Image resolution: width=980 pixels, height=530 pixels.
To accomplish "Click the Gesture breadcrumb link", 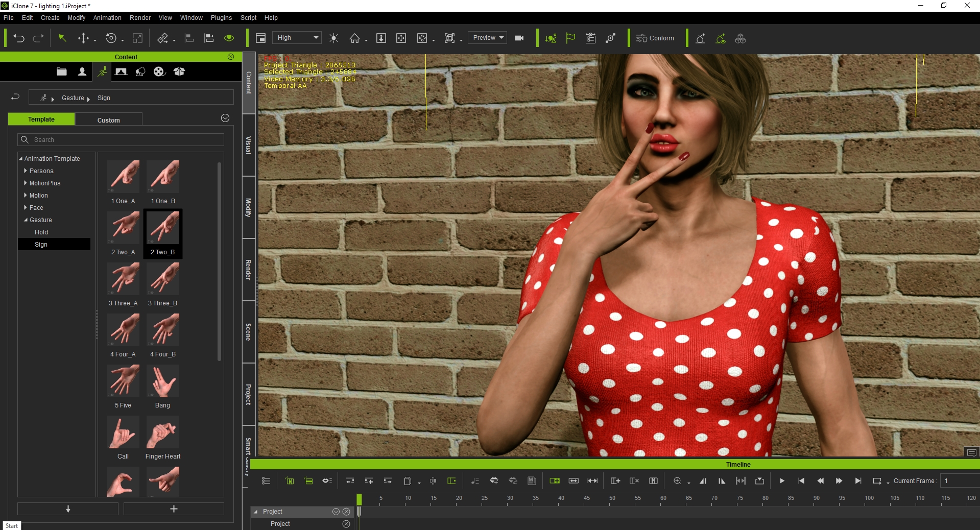I will pos(73,98).
